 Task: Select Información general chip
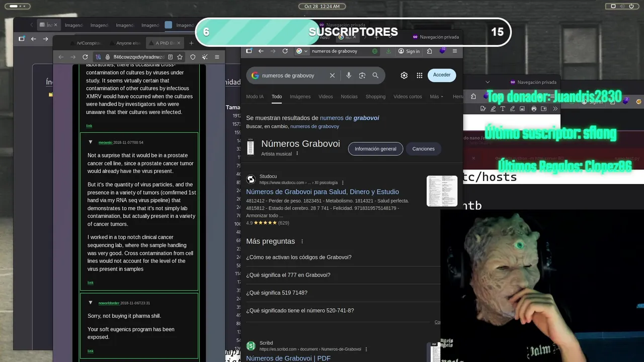point(375,149)
